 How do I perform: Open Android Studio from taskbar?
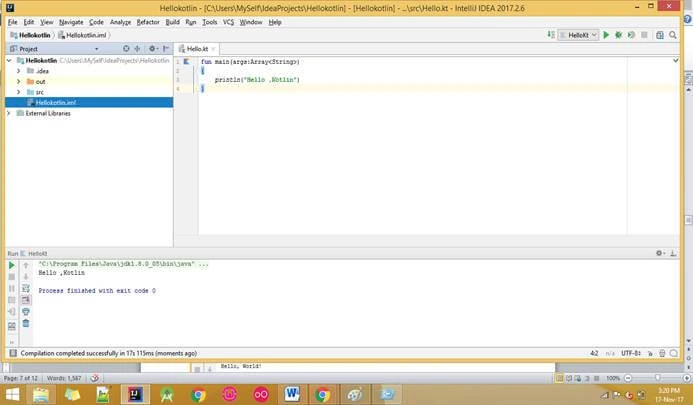click(x=167, y=394)
